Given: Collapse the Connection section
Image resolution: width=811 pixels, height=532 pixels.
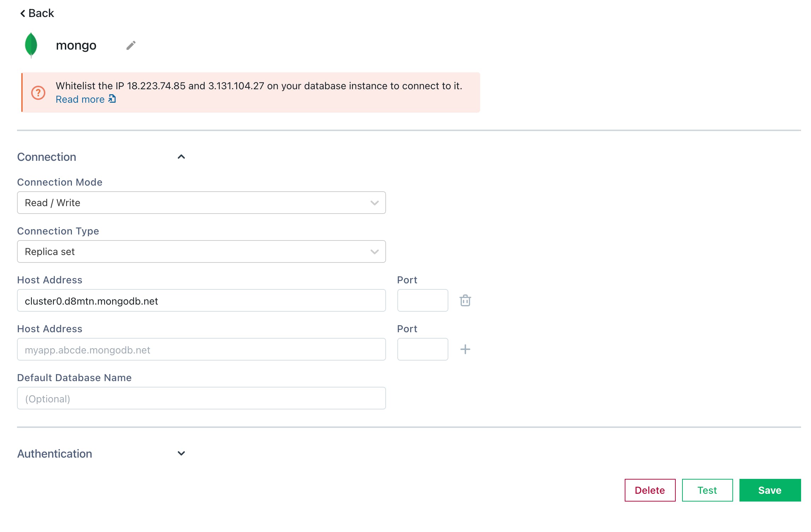Looking at the screenshot, I should coord(181,157).
